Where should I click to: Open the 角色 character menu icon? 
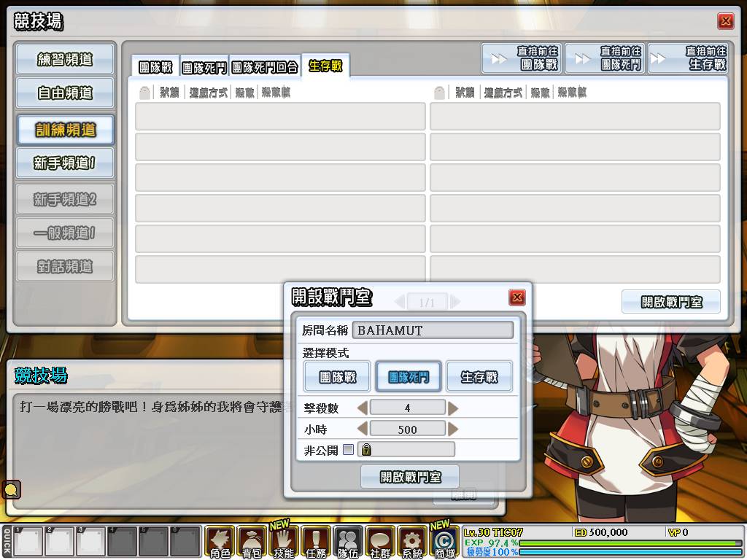pos(220,541)
